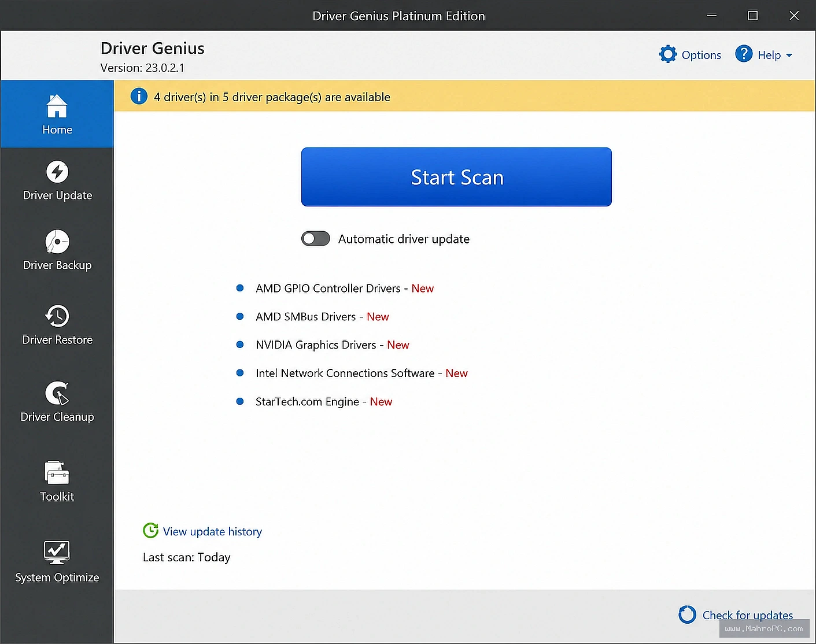
Task: Click the Check for updates link
Action: click(x=747, y=615)
